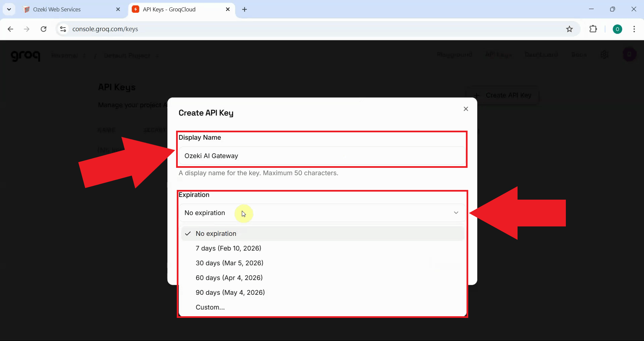
Task: Open the settings gear in the navbar
Action: 605,55
